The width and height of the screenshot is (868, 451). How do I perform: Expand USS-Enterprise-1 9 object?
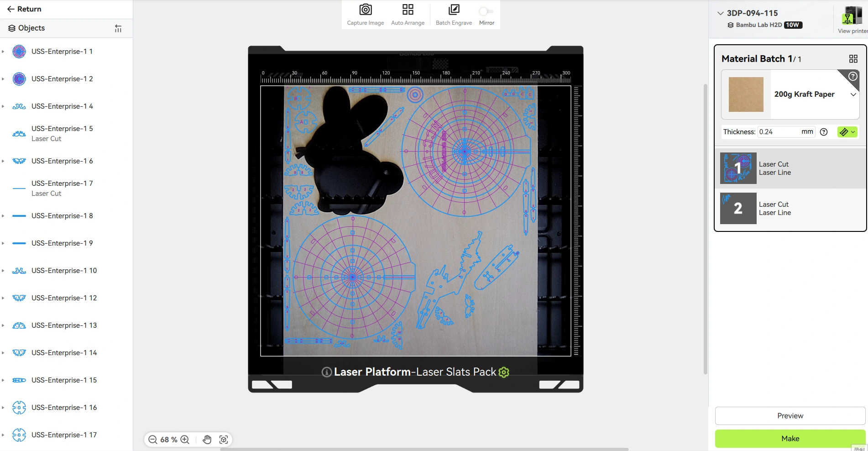coord(3,243)
